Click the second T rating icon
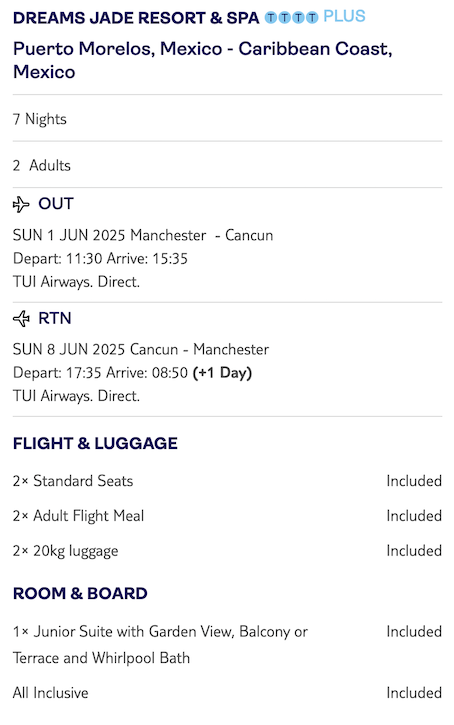 (x=285, y=18)
